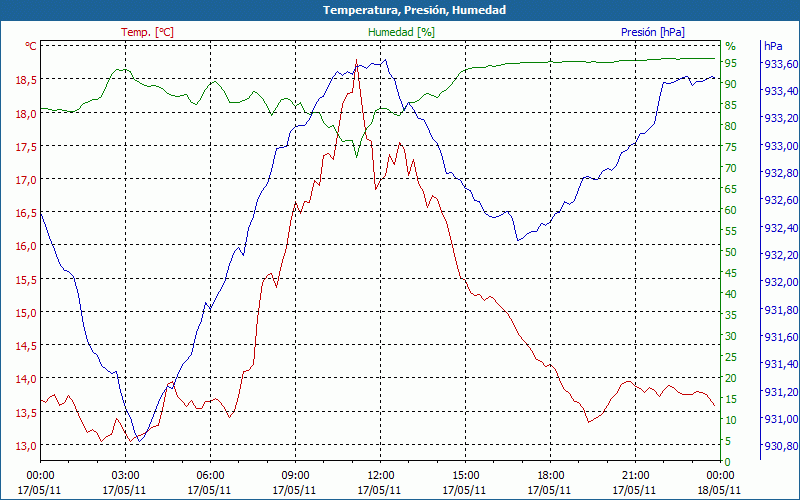The height and width of the screenshot is (500, 800).
Task: Click the 95 humidity axis value
Action: [731, 63]
